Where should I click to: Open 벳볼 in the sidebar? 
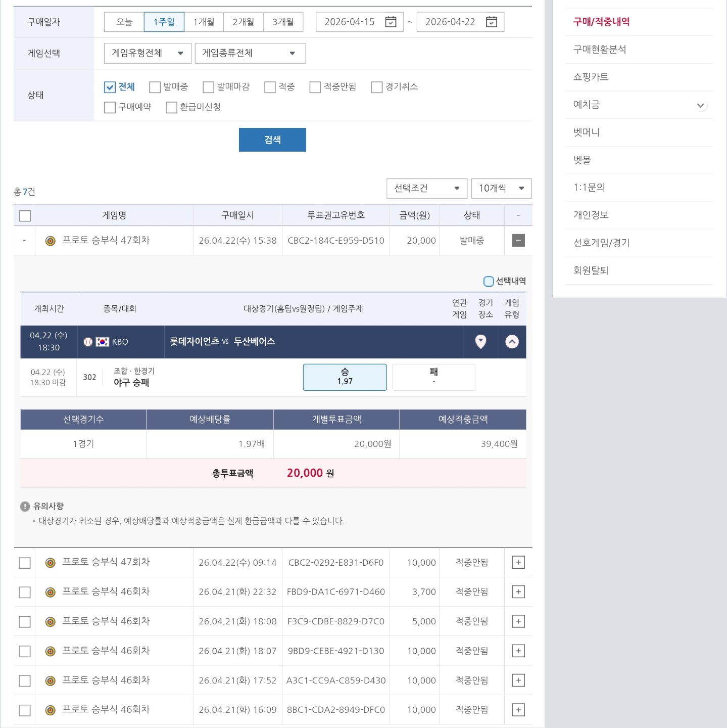point(582,160)
